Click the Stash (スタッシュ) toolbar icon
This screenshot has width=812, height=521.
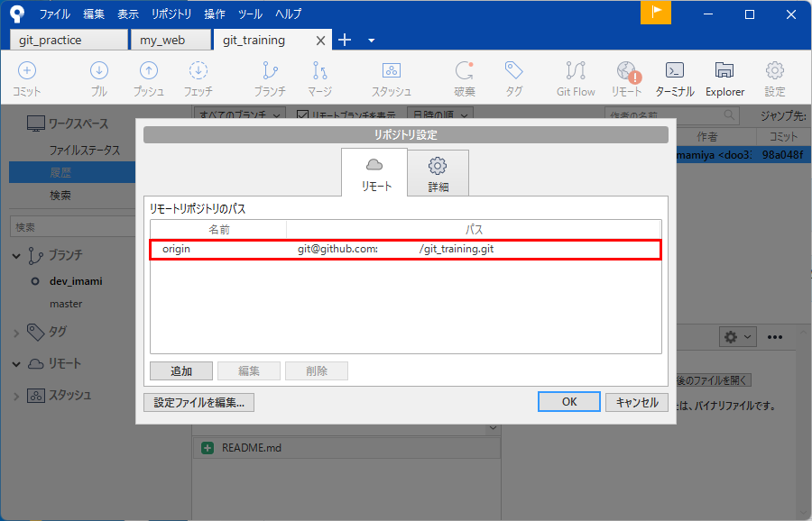point(392,78)
